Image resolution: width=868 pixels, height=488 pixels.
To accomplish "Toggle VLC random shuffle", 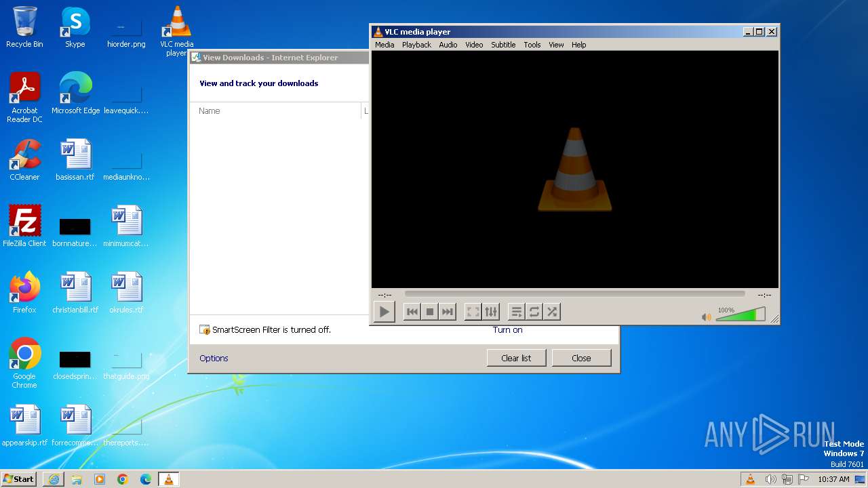I will (x=552, y=312).
